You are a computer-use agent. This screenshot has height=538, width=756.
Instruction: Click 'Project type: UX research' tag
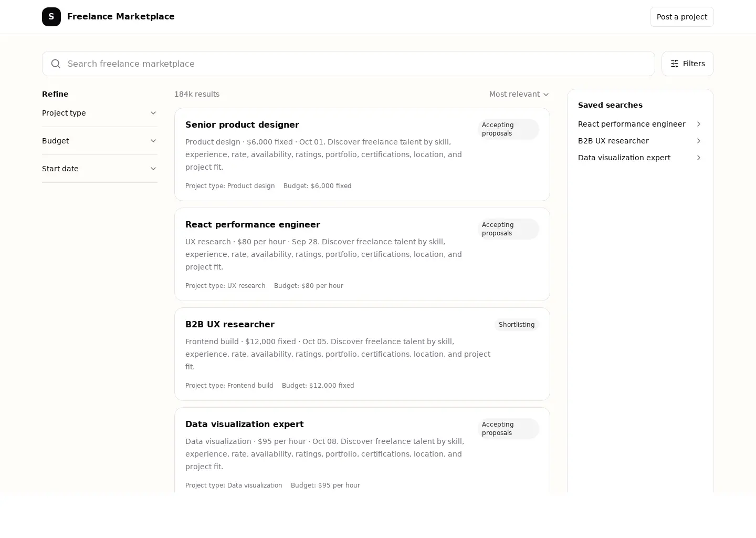[225, 286]
